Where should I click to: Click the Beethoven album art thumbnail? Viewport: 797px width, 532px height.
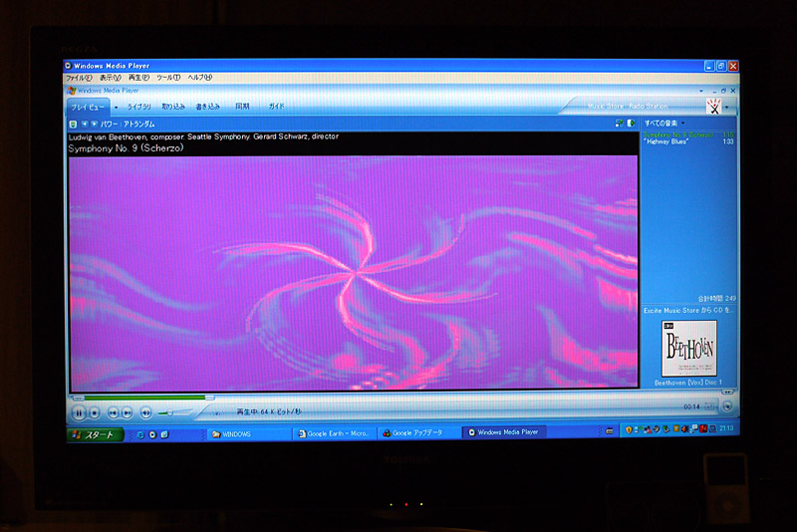coord(688,348)
